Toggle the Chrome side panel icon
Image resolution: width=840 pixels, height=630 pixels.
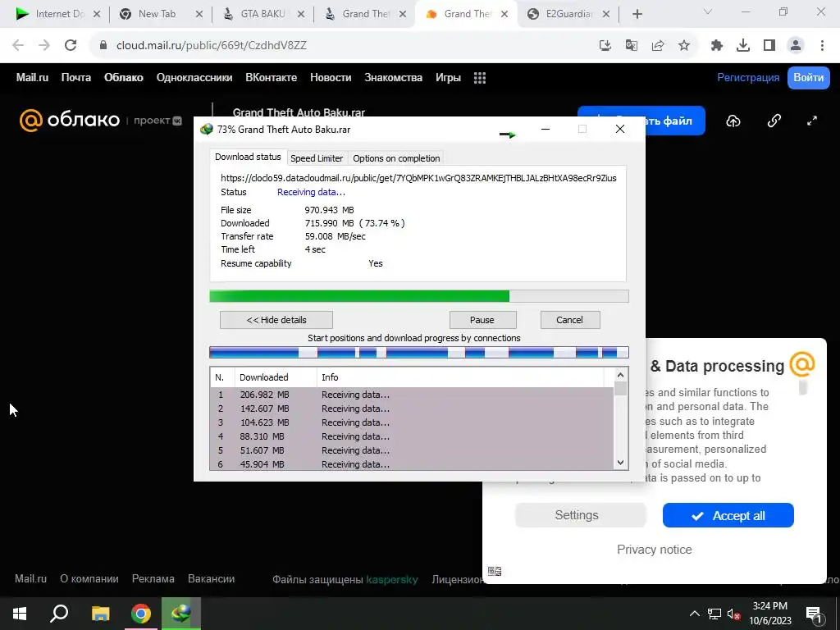pyautogui.click(x=769, y=46)
